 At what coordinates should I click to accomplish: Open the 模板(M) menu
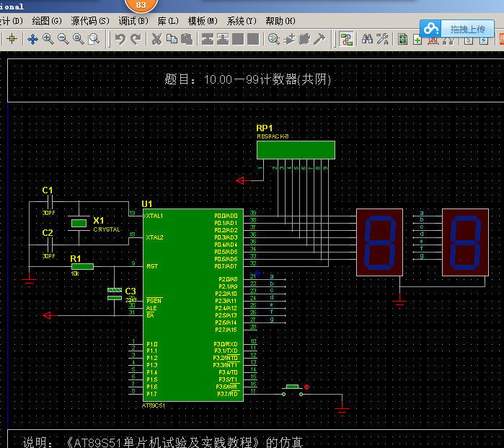(x=203, y=21)
